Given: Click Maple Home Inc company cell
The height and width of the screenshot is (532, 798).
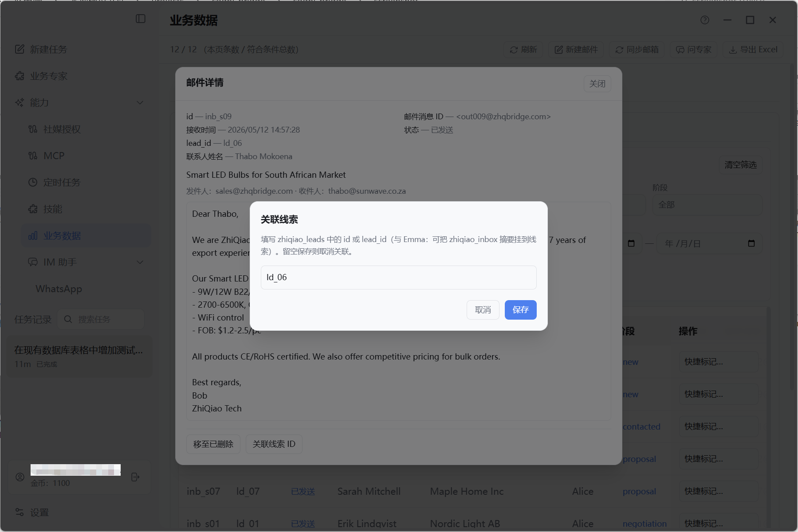Looking at the screenshot, I should click(467, 491).
